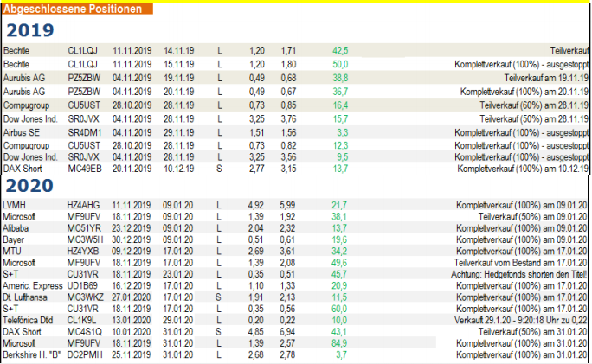Click the 12,3 gain for Compugroup
The height and width of the screenshot is (364, 592).
pos(340,145)
